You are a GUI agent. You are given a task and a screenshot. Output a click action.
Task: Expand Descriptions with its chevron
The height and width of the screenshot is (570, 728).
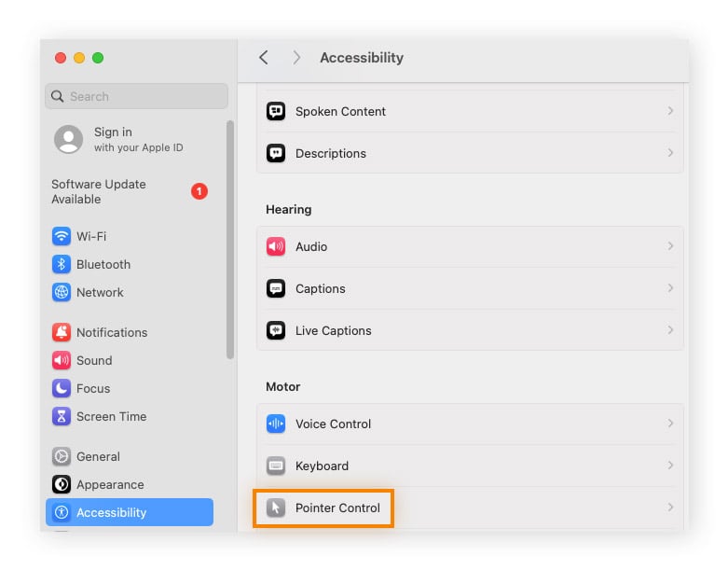670,152
